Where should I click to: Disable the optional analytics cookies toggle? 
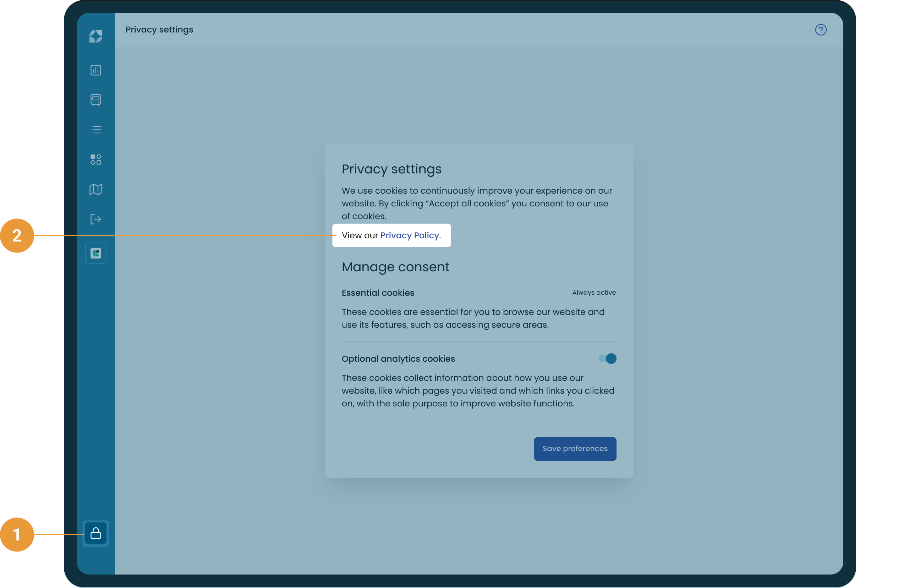(607, 359)
